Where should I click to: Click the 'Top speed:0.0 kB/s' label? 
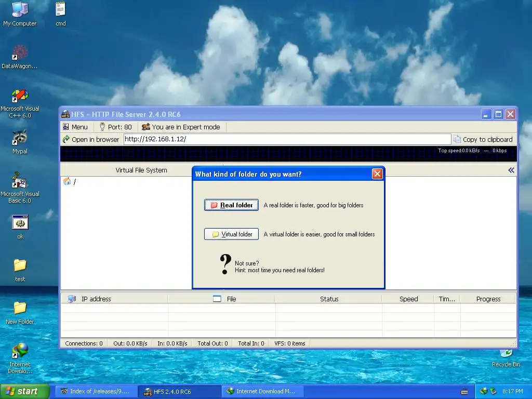[x=459, y=150]
